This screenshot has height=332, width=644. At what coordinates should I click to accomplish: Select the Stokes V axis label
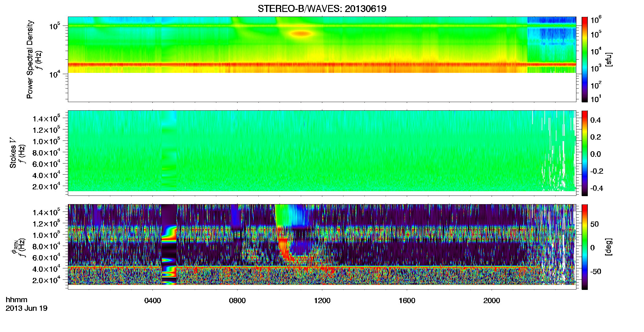[13, 153]
